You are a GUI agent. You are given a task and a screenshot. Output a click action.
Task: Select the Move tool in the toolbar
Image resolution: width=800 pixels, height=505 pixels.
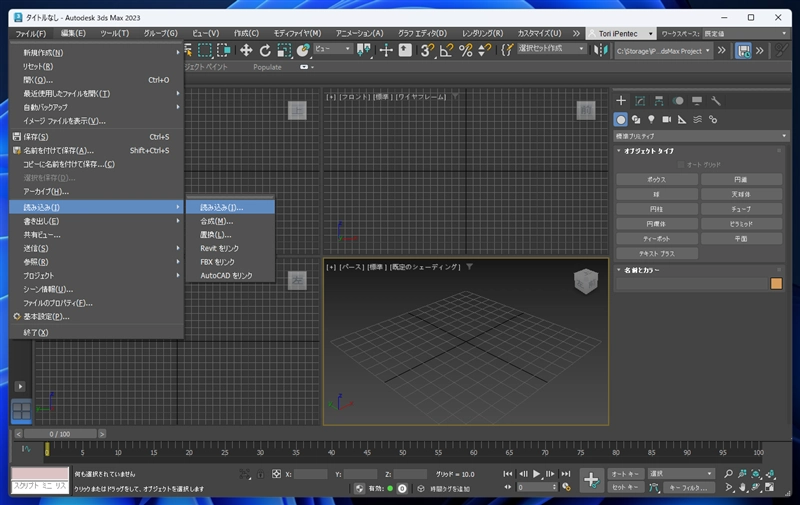(246, 50)
